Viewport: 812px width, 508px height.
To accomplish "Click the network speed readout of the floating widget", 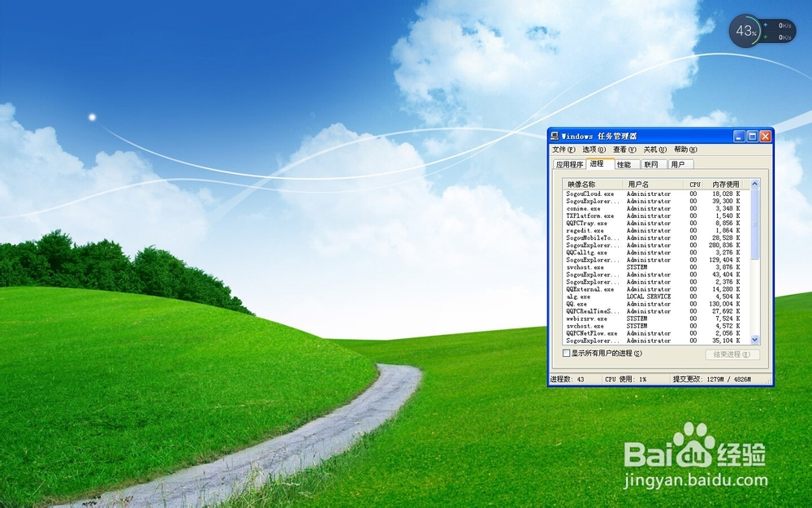I will 781,31.
